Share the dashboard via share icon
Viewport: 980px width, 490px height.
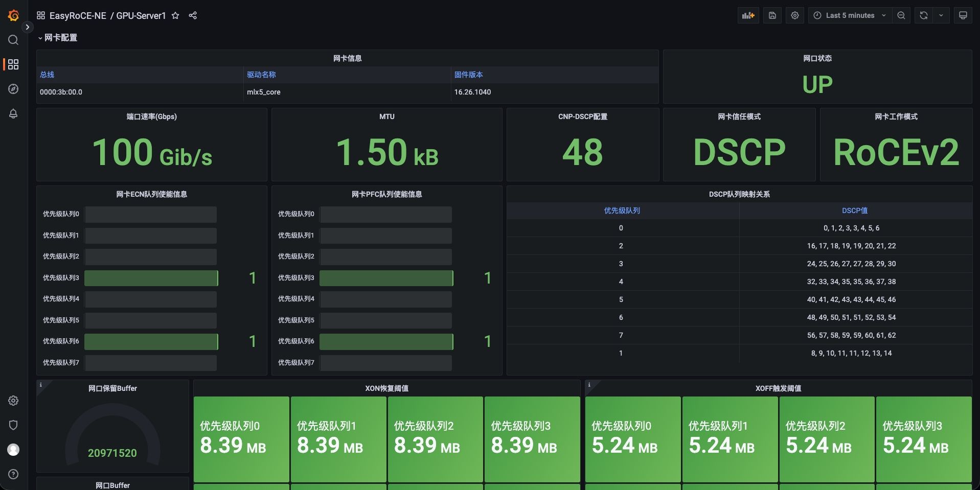pos(193,16)
